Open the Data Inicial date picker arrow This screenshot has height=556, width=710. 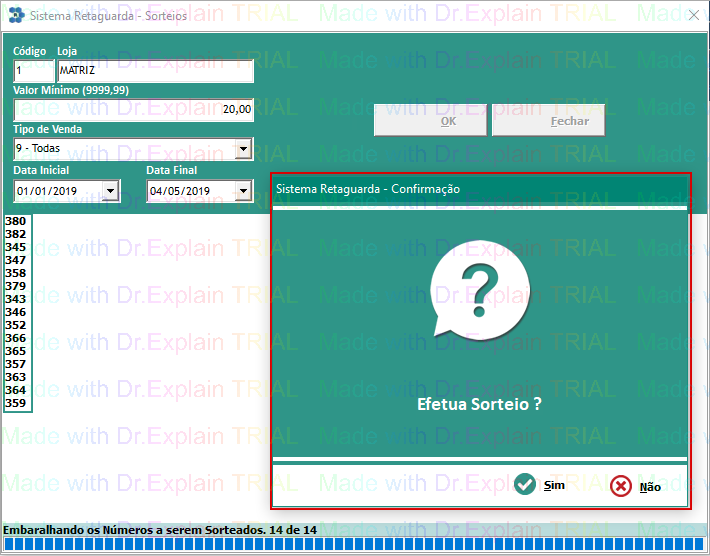pyautogui.click(x=110, y=191)
